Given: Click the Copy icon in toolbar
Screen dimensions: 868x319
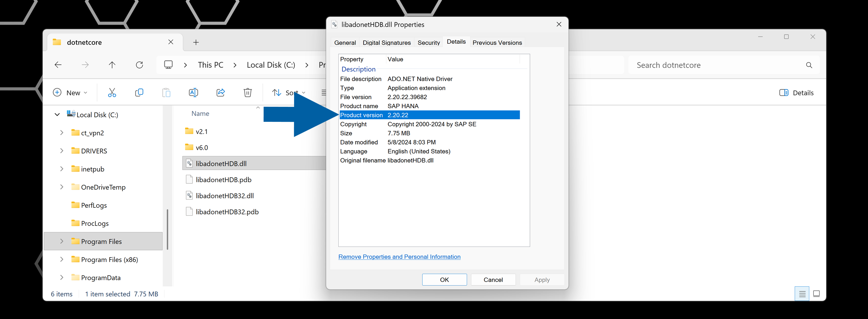Looking at the screenshot, I should pyautogui.click(x=139, y=93).
